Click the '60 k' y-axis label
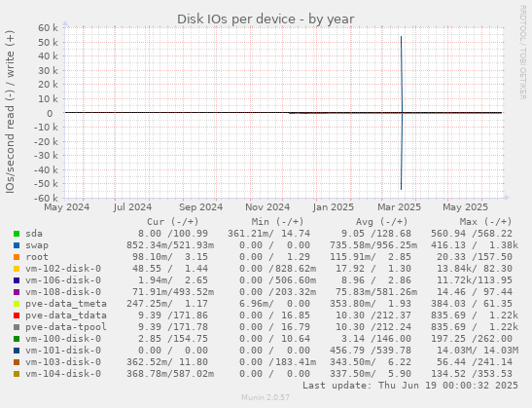532x408 pixels. pyautogui.click(x=48, y=28)
